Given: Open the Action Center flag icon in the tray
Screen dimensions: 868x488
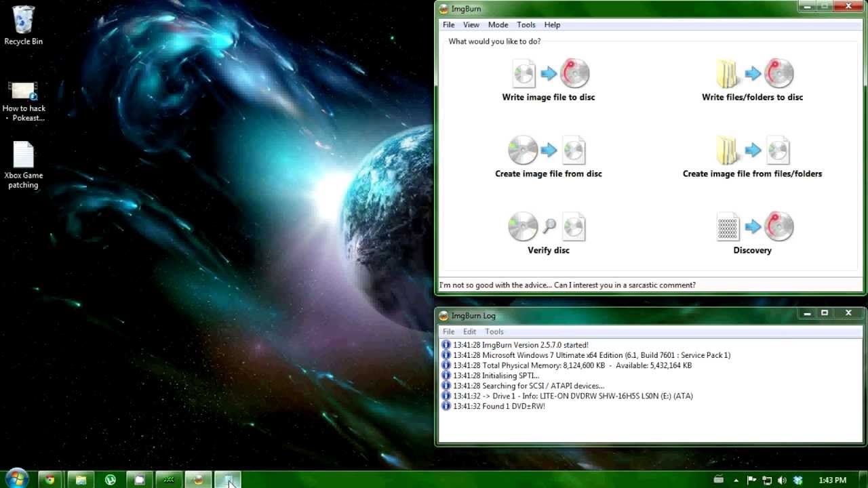Looking at the screenshot, I should point(753,481).
